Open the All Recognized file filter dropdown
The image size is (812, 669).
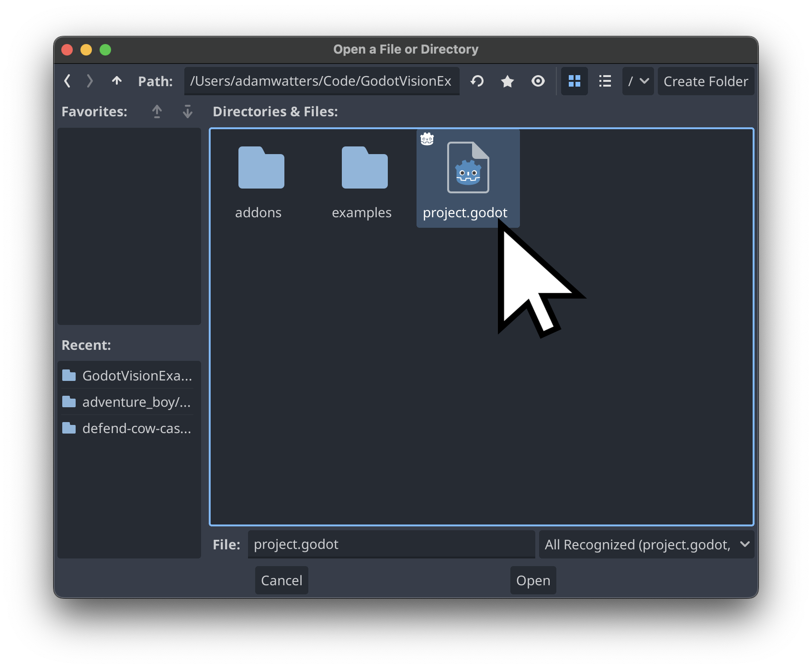point(646,545)
